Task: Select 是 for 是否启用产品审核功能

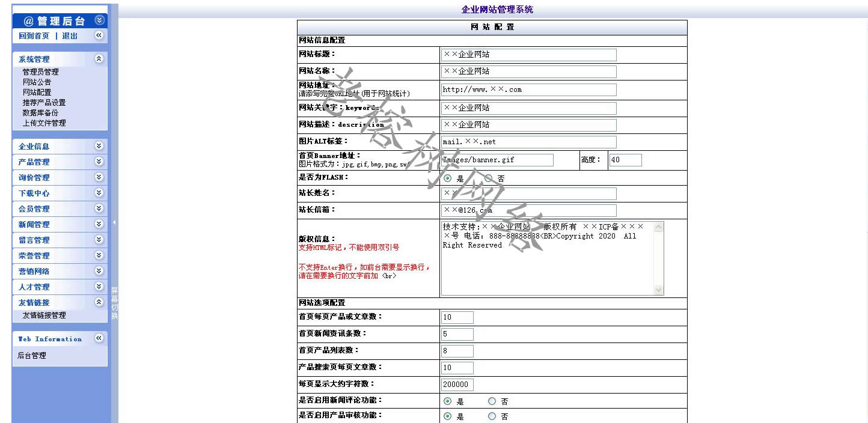Action: click(447, 416)
